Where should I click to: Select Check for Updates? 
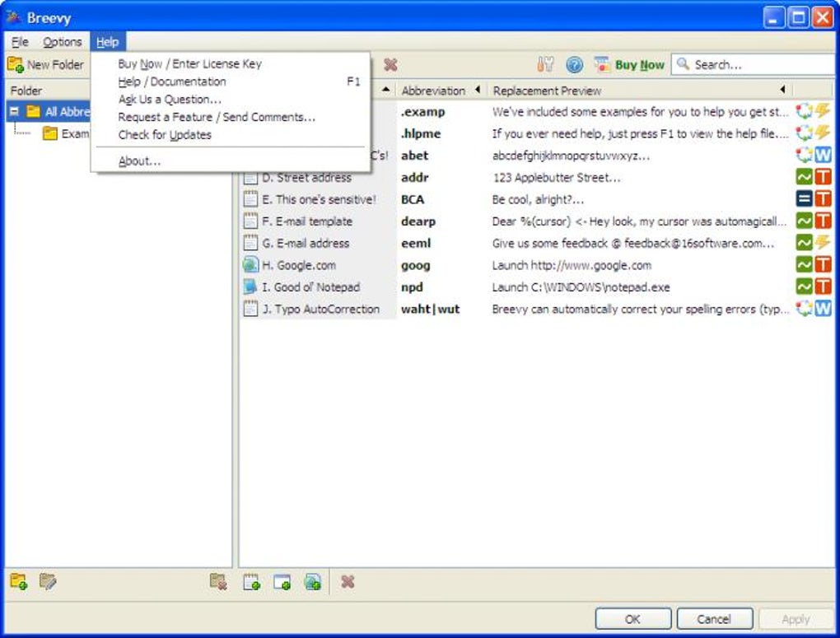(231, 134)
